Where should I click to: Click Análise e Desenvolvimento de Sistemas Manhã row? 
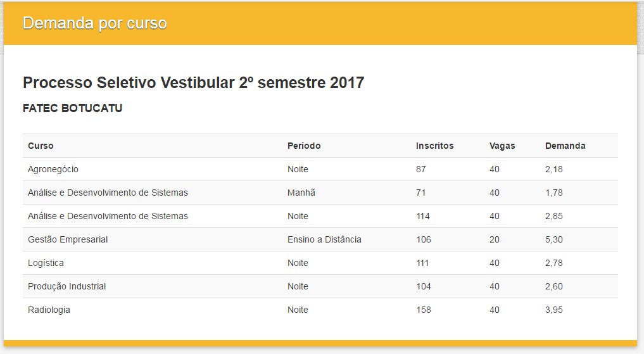coord(320,193)
